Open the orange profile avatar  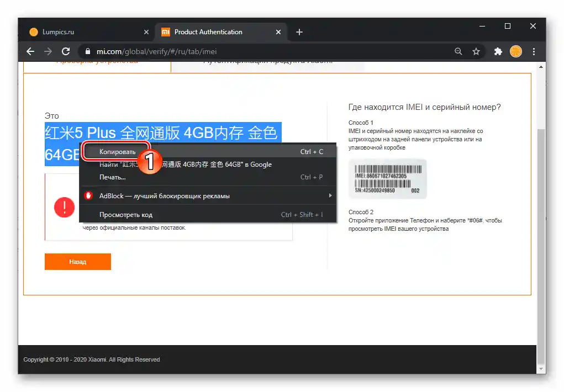pyautogui.click(x=516, y=51)
